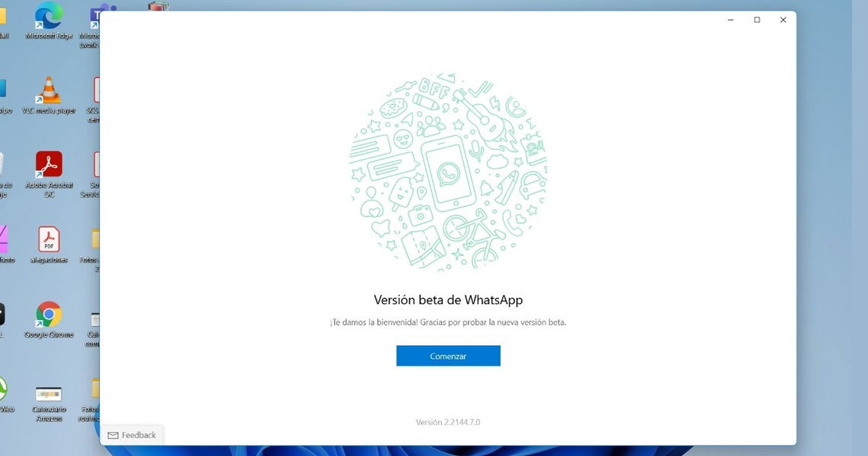Select the Calendario Amazon desktop file

49,394
